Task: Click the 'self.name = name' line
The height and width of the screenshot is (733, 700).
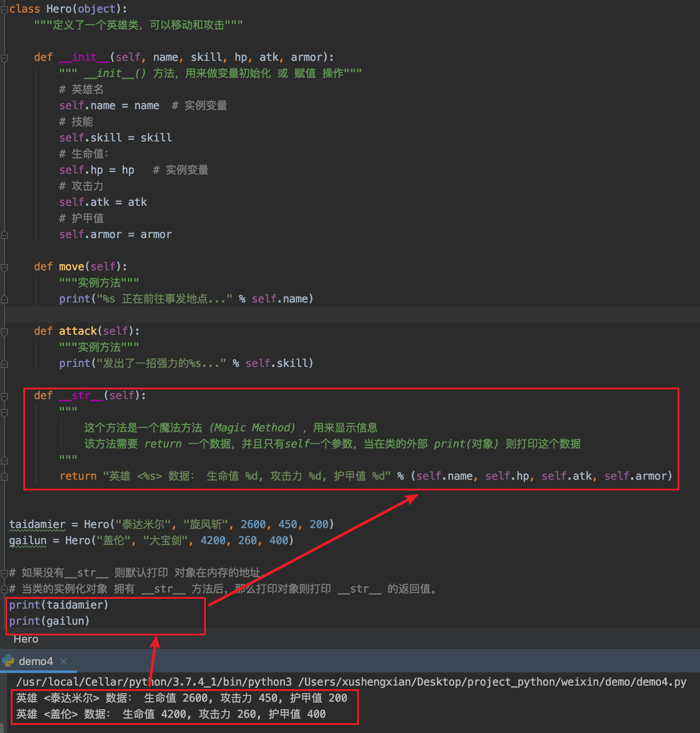Action: 109,106
